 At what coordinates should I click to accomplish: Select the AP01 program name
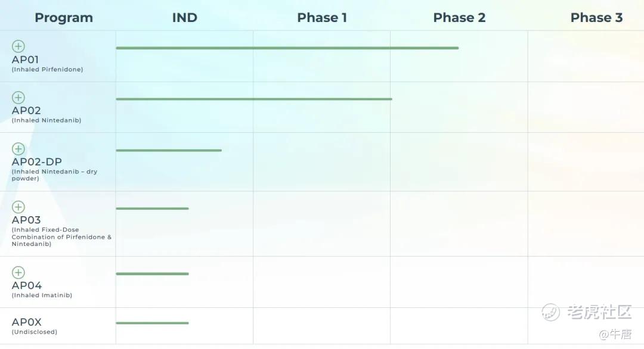25,60
